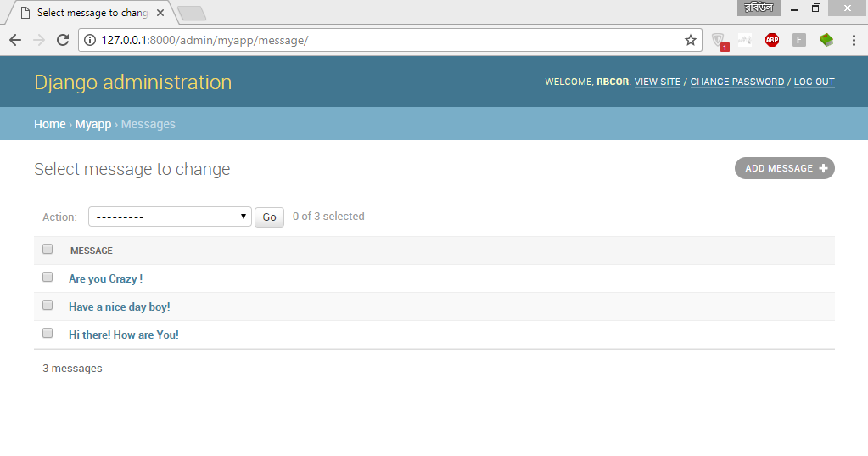Toggle the select-all checkbox in header
Screen dimensions: 868x456
point(48,250)
